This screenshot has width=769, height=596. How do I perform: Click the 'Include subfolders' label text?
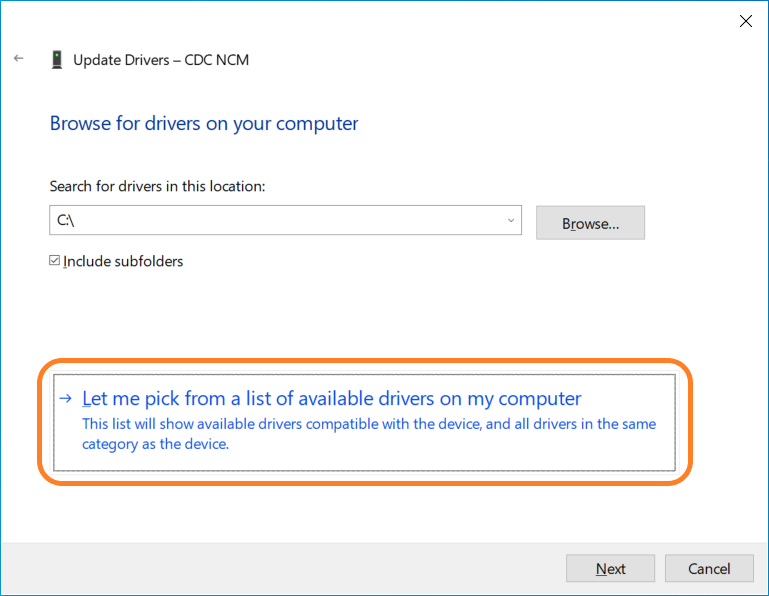pyautogui.click(x=123, y=261)
